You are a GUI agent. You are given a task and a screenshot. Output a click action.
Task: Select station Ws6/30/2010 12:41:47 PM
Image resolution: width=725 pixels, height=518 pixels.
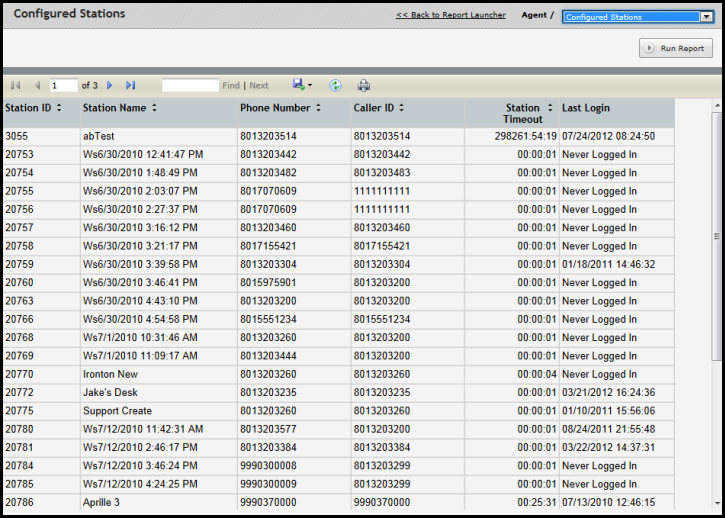(x=143, y=154)
